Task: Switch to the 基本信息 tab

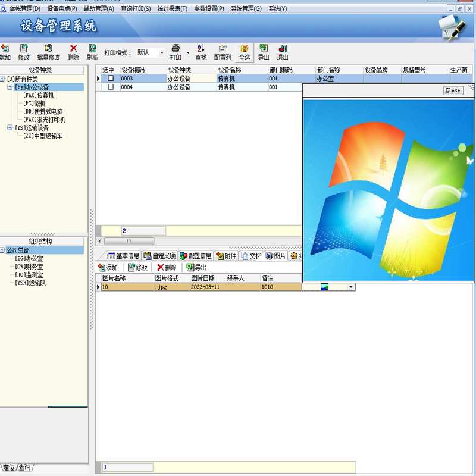Action: [123, 256]
